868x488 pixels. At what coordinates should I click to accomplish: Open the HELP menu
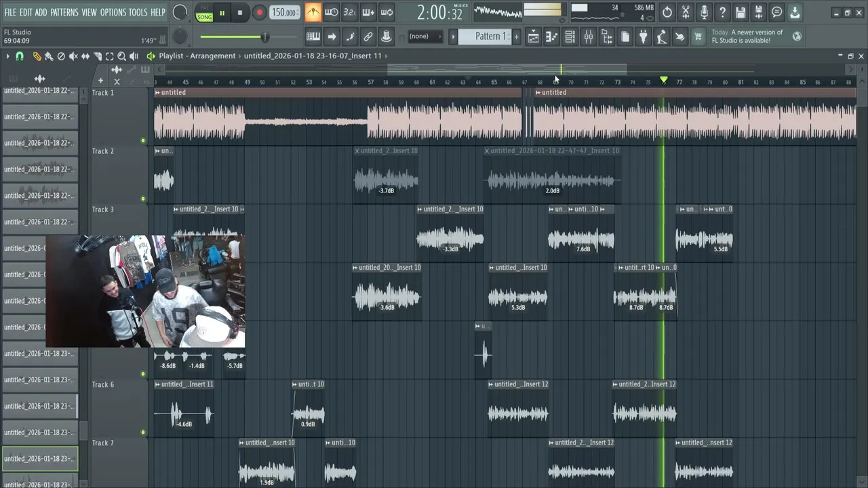point(158,12)
